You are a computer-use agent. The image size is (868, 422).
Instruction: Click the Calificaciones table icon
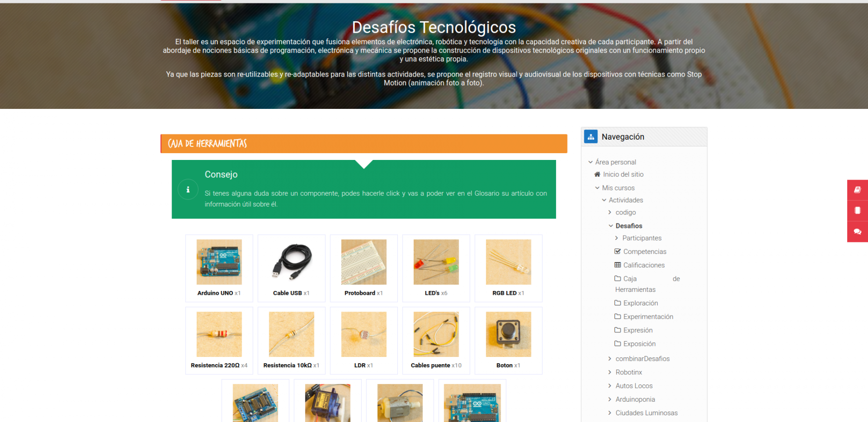617,265
